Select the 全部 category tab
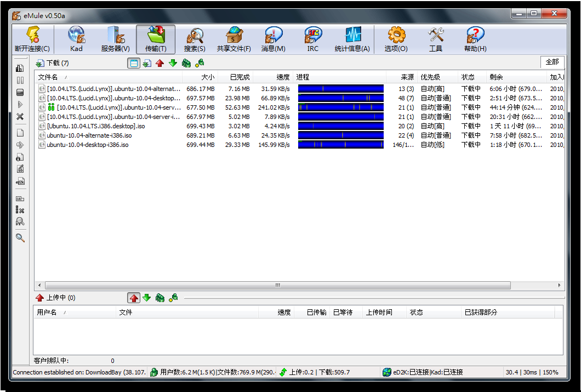581x392 pixels. pyautogui.click(x=552, y=62)
